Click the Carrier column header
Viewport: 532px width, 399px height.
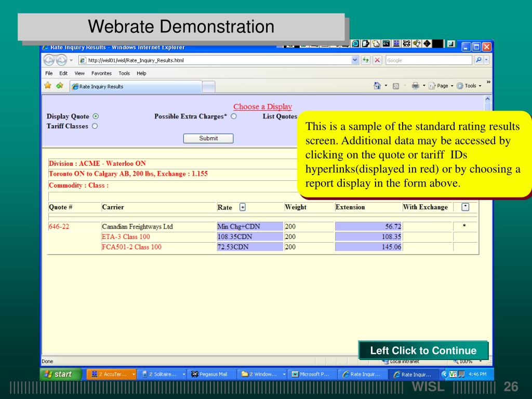click(x=113, y=207)
